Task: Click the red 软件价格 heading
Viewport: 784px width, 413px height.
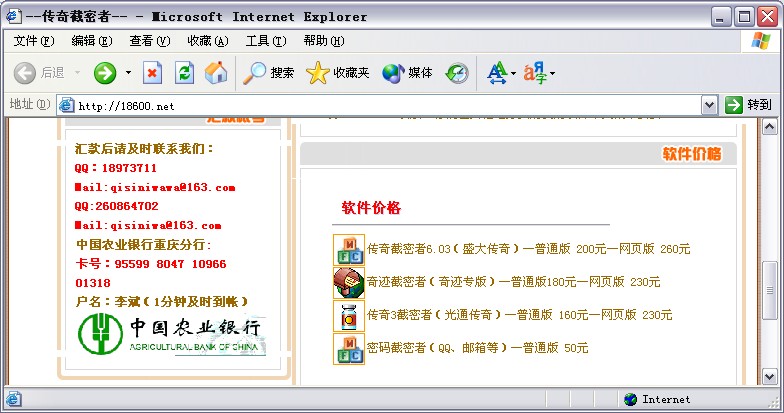Action: [371, 208]
